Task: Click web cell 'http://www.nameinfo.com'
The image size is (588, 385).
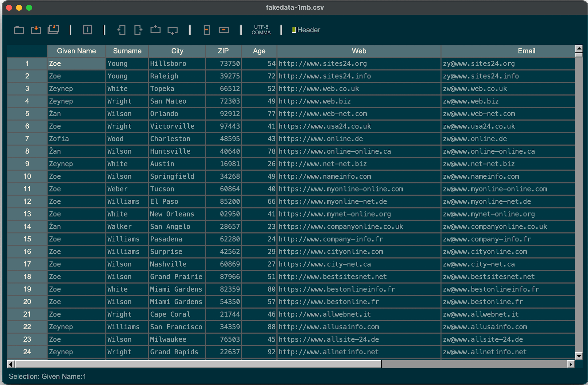Action: pos(359,176)
